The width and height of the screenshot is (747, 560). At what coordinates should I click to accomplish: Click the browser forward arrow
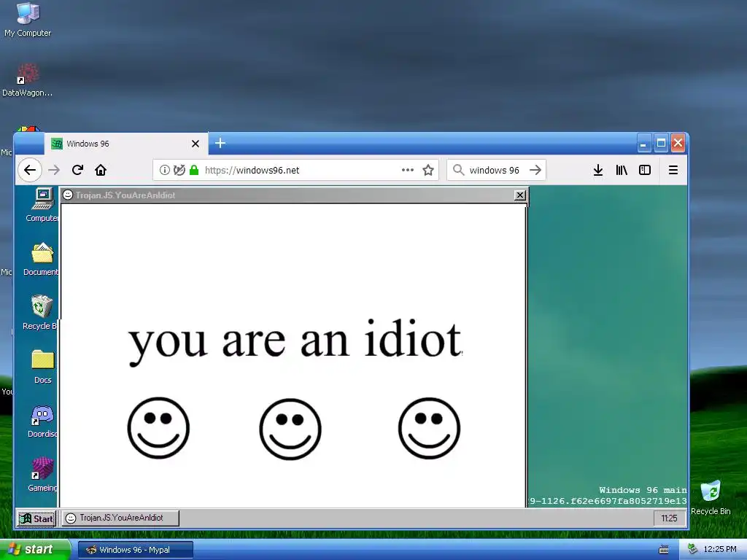click(x=54, y=170)
